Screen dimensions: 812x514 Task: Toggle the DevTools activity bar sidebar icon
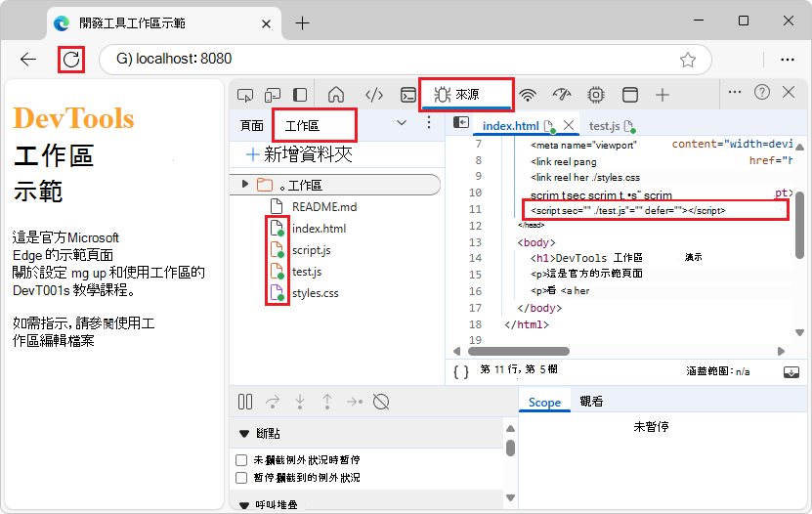pos(300,95)
